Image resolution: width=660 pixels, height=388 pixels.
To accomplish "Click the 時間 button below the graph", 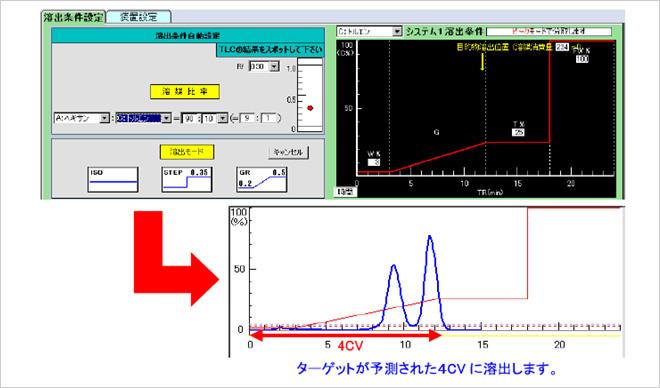I will (x=346, y=192).
